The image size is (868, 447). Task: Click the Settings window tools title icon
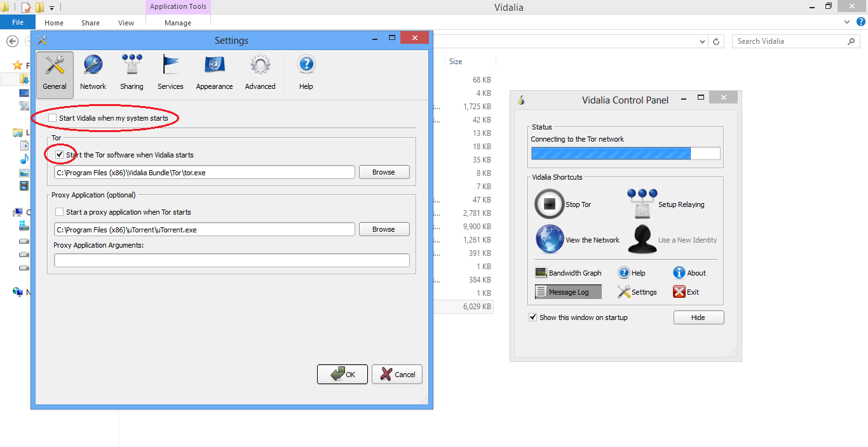[43, 40]
